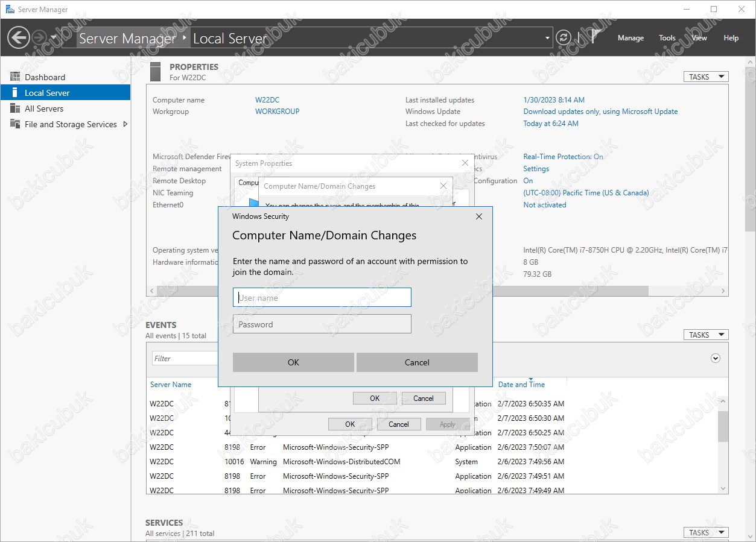This screenshot has height=542, width=756.
Task: Open the breadcrumb address bar dropdown
Action: tap(548, 37)
